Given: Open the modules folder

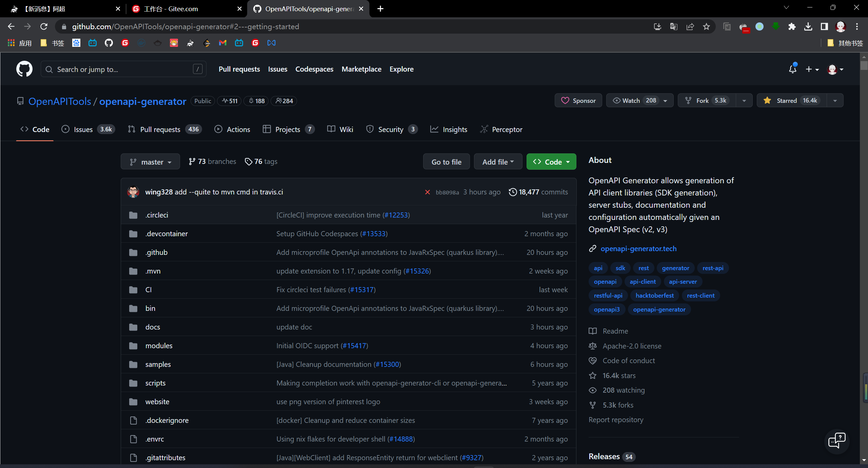Looking at the screenshot, I should 159,345.
